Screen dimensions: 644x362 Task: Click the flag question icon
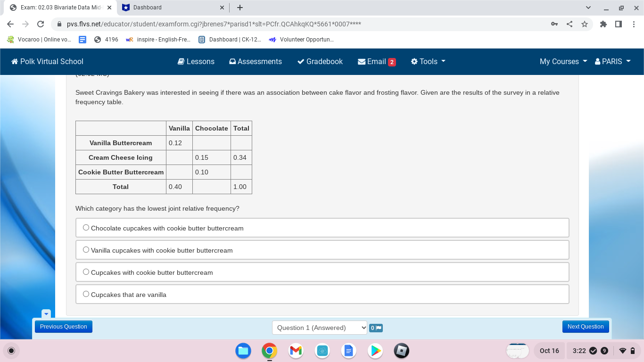[376, 328]
